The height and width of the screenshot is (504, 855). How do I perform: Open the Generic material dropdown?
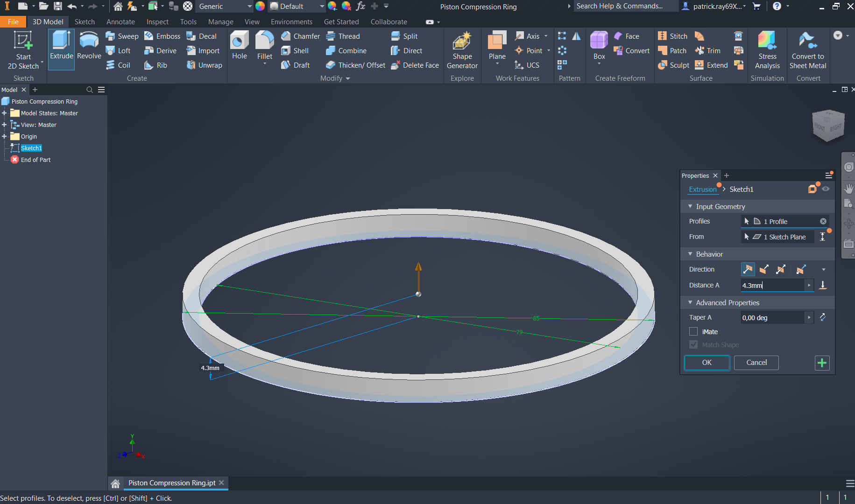click(250, 6)
